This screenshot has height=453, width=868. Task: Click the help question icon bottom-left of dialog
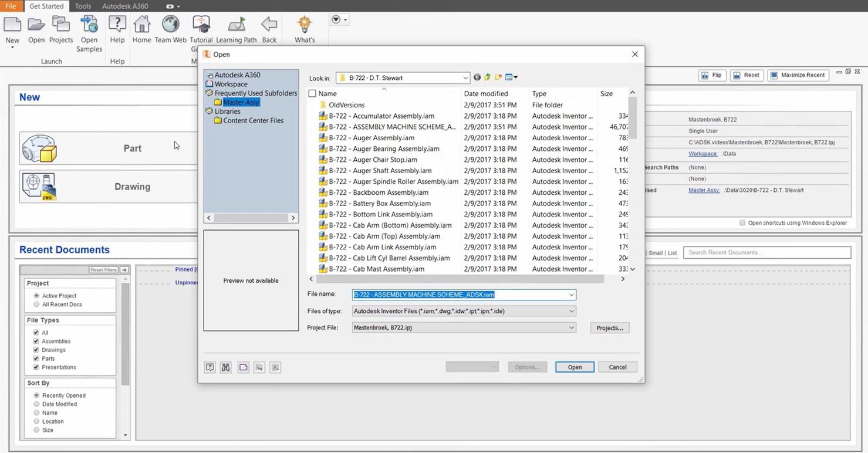coord(210,367)
